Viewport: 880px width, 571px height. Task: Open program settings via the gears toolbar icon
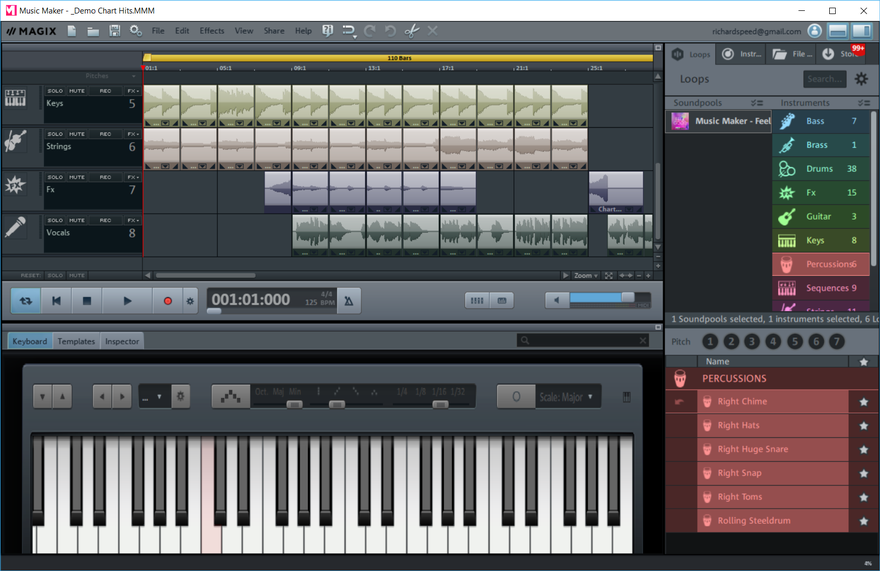point(136,31)
